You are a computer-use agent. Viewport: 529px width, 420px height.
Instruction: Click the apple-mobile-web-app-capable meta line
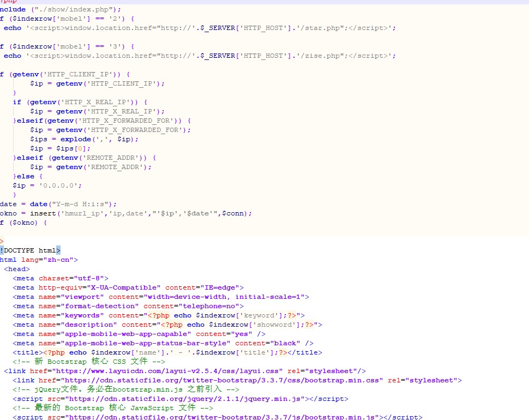139,334
